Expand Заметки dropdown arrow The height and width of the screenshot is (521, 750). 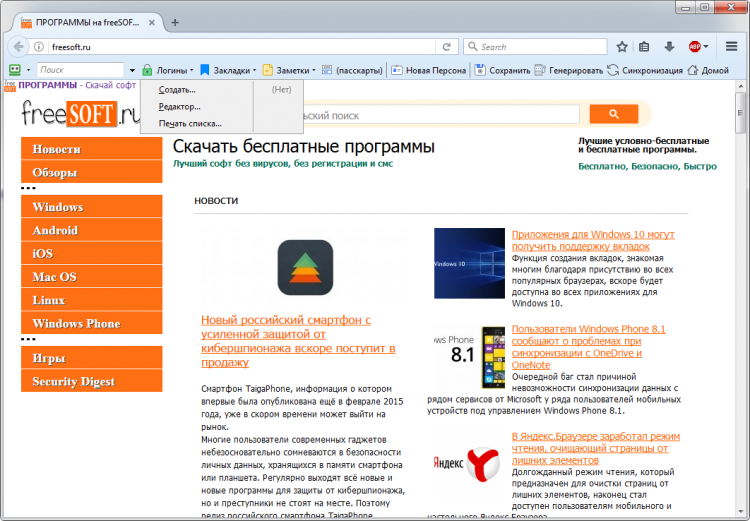(314, 70)
